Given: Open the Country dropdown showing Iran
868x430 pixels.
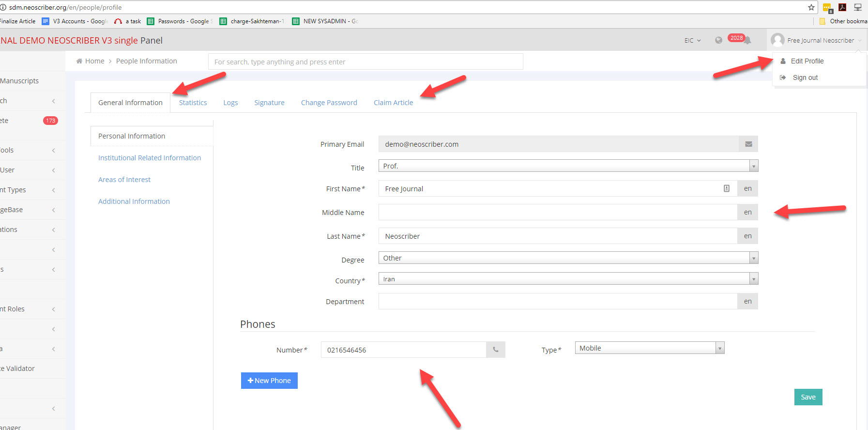Looking at the screenshot, I should point(568,278).
